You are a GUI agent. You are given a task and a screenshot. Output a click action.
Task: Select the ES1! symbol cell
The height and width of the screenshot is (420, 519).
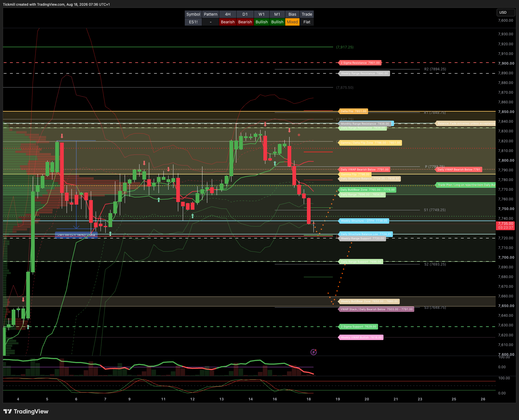193,22
